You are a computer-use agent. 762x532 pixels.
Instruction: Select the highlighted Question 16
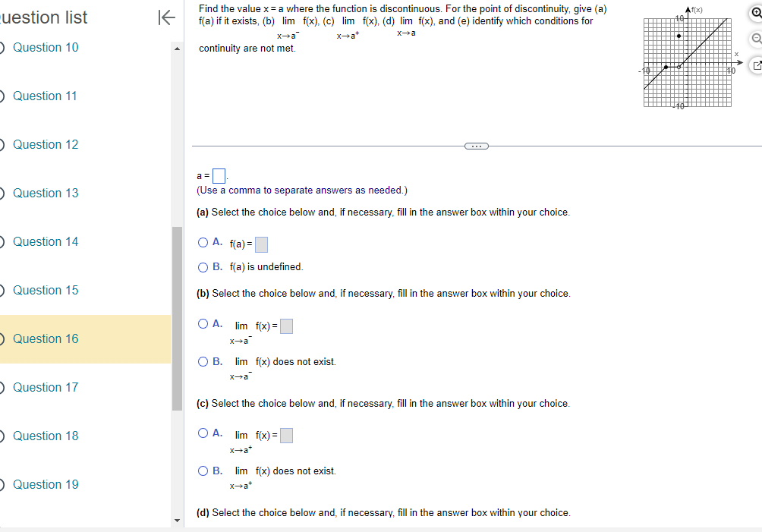pyautogui.click(x=45, y=338)
